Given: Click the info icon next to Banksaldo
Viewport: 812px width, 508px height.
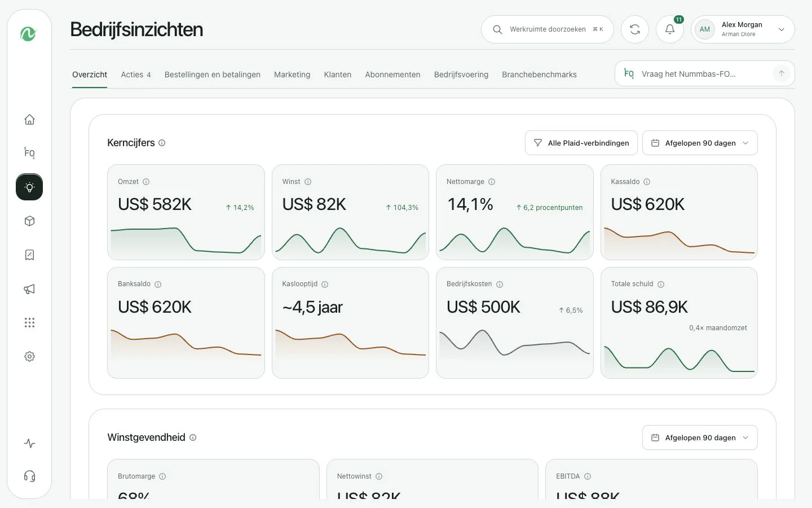Looking at the screenshot, I should click(x=158, y=284).
